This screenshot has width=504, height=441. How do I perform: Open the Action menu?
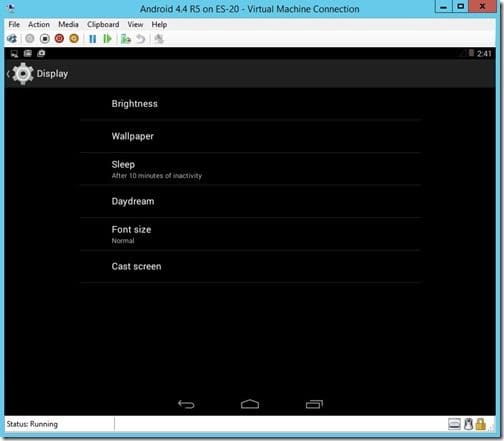pyautogui.click(x=39, y=25)
